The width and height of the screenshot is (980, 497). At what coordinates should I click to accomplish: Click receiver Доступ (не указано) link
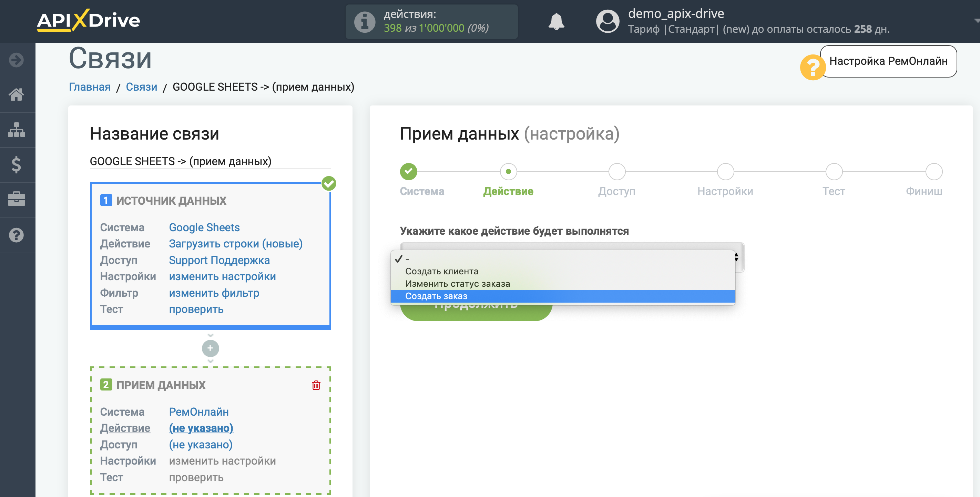point(201,445)
